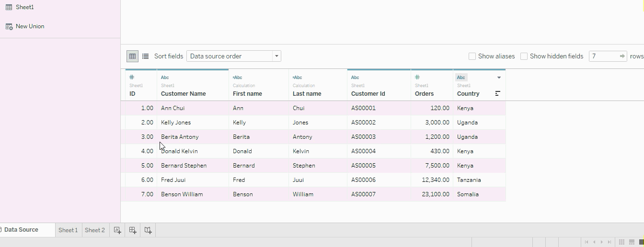Go to last sheet arrow
Viewport: 644px width, 247px height.
[609, 242]
